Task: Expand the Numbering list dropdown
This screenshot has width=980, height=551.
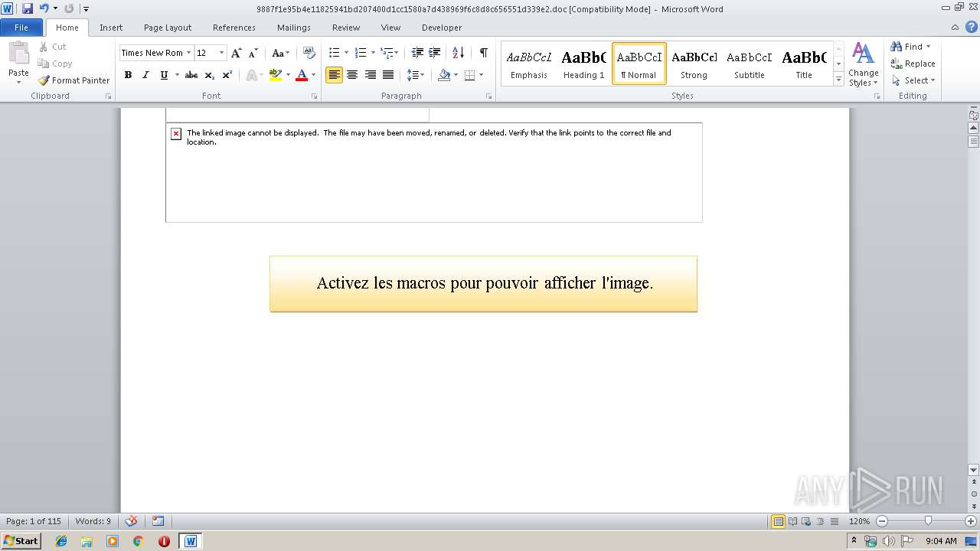Action: point(373,53)
